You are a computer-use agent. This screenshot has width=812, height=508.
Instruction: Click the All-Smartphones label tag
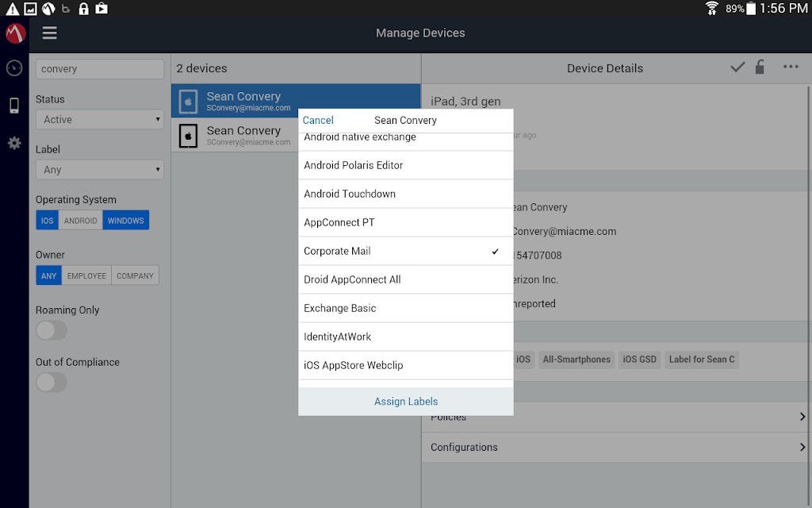coord(576,360)
